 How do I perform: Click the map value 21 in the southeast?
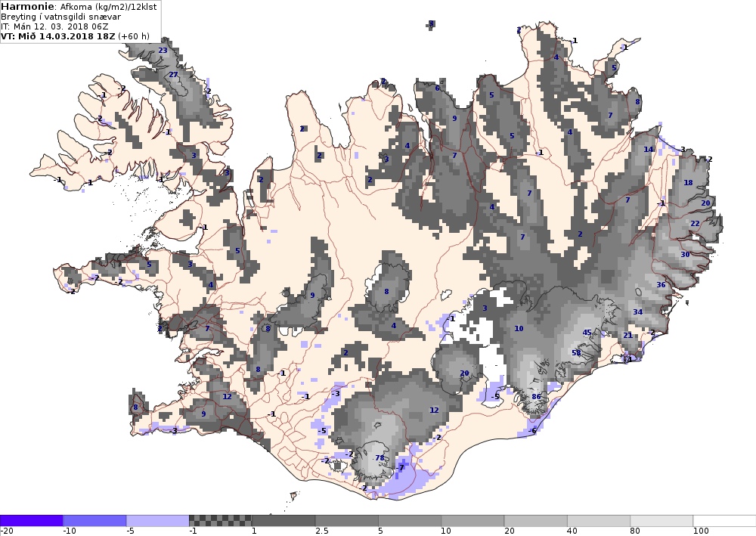(627, 336)
